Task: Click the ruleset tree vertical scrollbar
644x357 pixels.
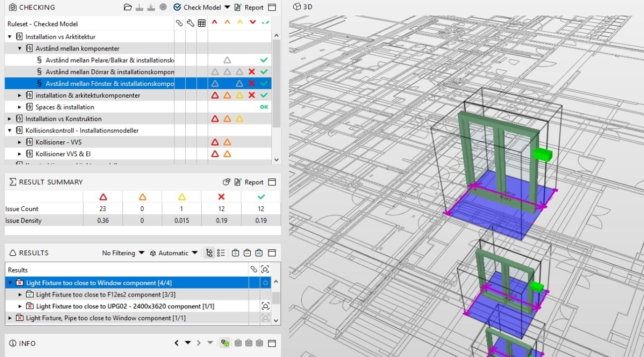Action: tap(276, 83)
